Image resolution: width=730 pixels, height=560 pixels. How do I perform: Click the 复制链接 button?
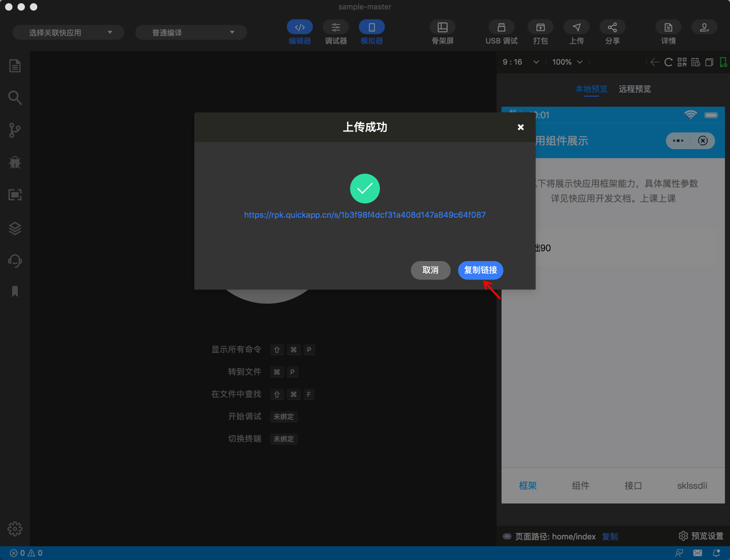[x=480, y=270]
